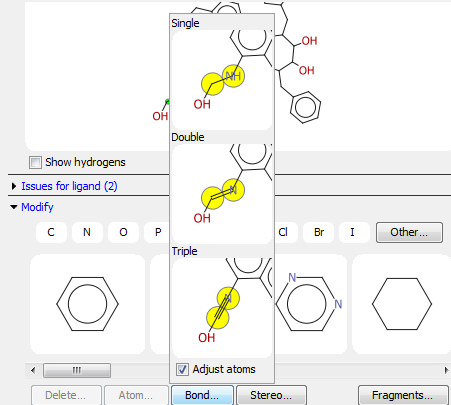Insert the benzene ring fragment
The height and width of the screenshot is (405, 451).
coord(87,304)
